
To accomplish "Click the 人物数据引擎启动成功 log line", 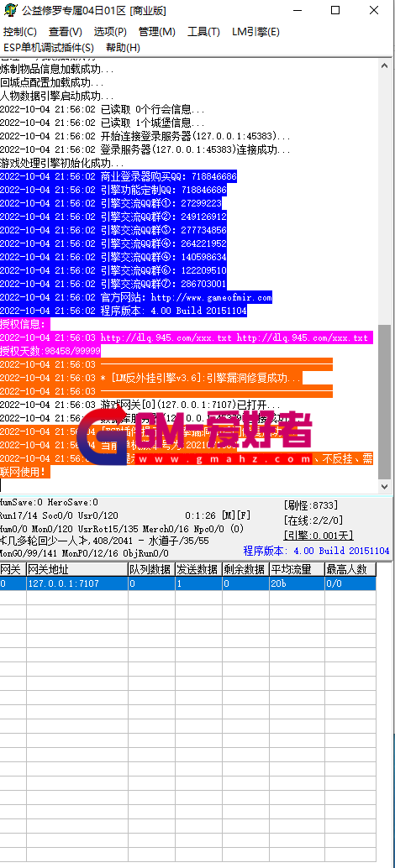I will (57, 96).
